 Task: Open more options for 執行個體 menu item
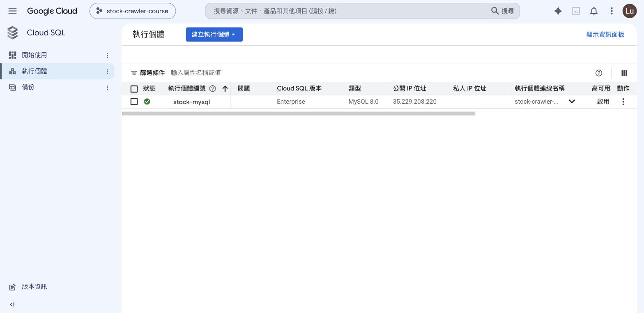pos(107,71)
